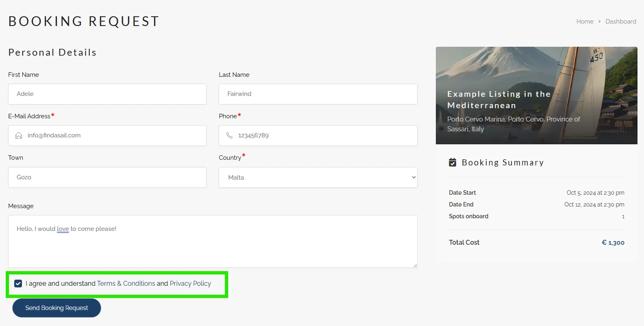Click the envelope icon in the email field
Viewport: 644px width, 326px height.
(x=19, y=136)
